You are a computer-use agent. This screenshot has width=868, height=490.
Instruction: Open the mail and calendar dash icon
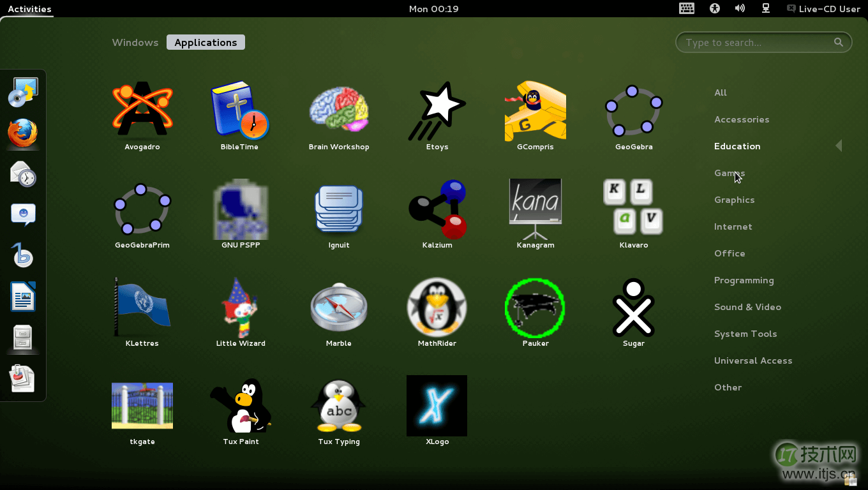23,174
